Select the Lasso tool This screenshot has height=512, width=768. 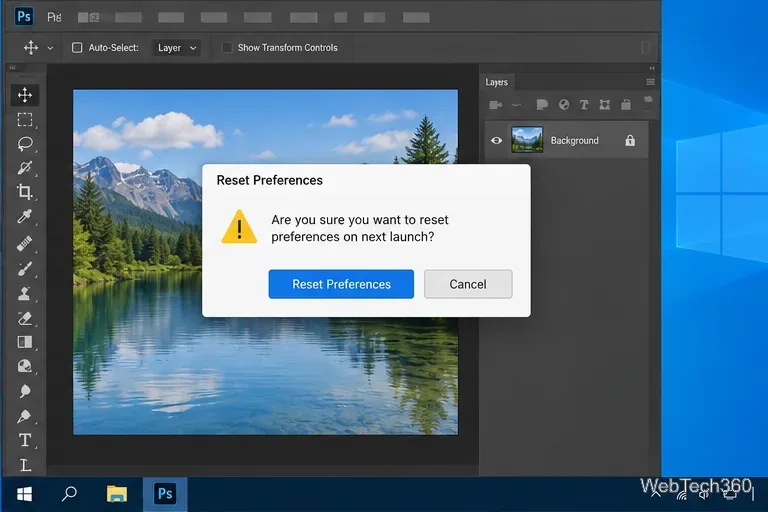pos(25,144)
